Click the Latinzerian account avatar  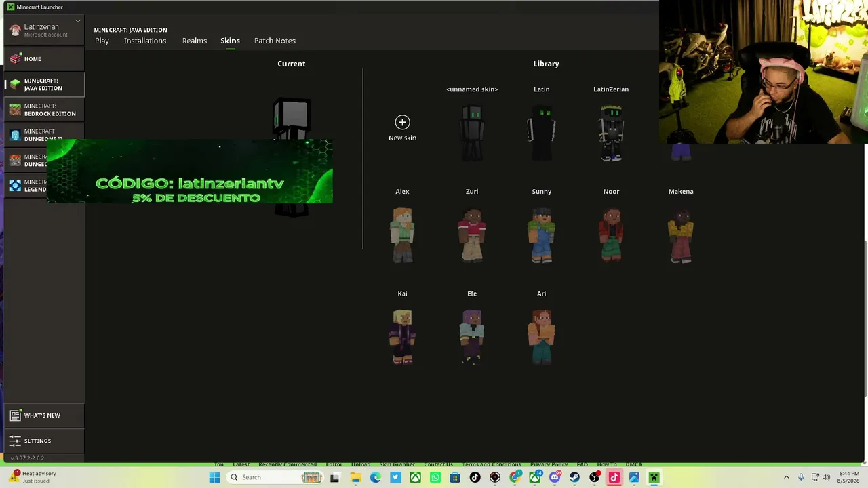coord(16,30)
